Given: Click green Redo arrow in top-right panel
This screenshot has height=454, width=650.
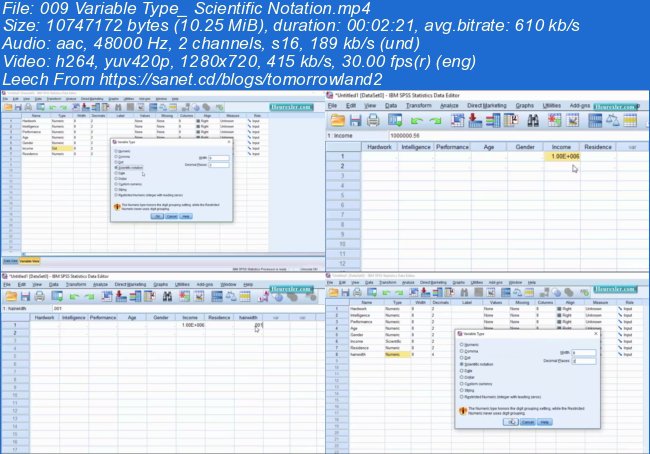Looking at the screenshot, I should [435, 121].
